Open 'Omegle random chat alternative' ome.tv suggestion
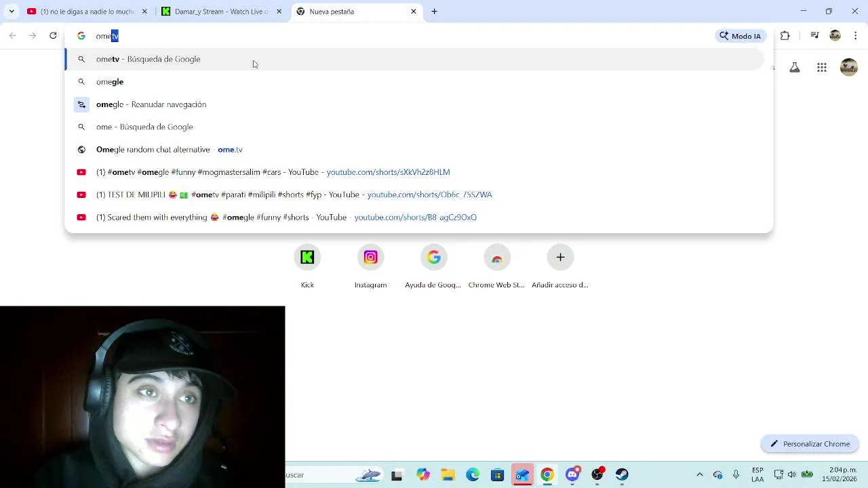868x488 pixels. coord(415,149)
